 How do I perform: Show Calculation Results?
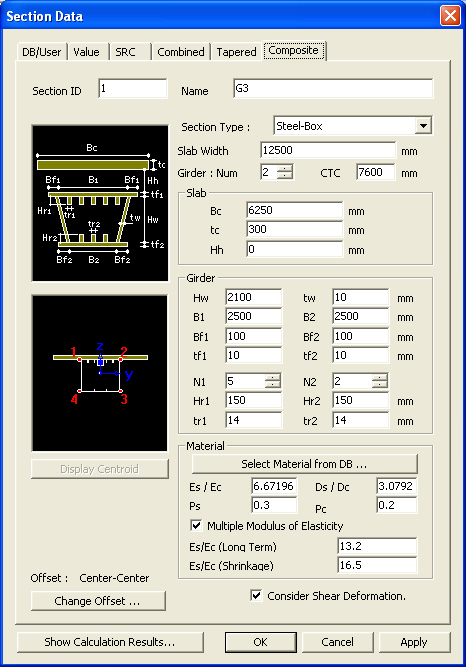[x=110, y=641]
